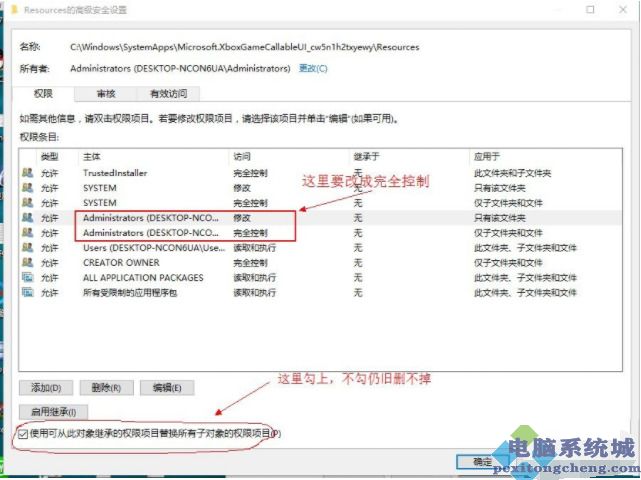
Task: Click the Resources folder path text
Action: (x=244, y=47)
